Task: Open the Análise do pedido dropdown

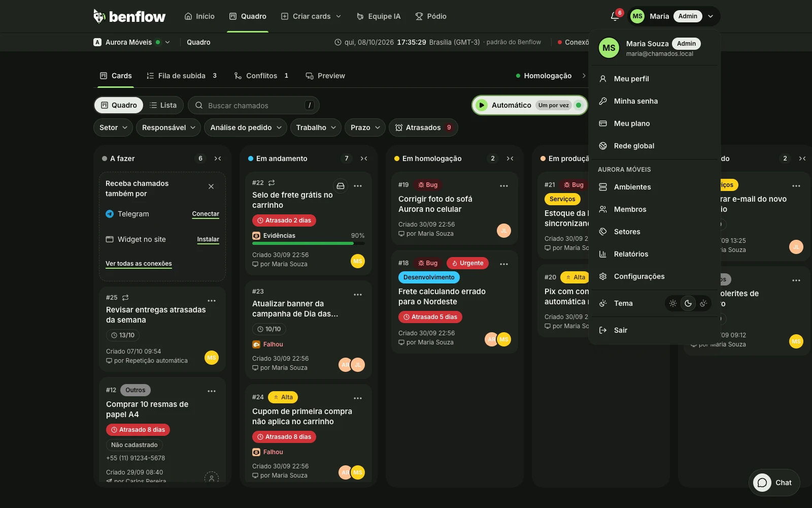Action: pyautogui.click(x=246, y=128)
